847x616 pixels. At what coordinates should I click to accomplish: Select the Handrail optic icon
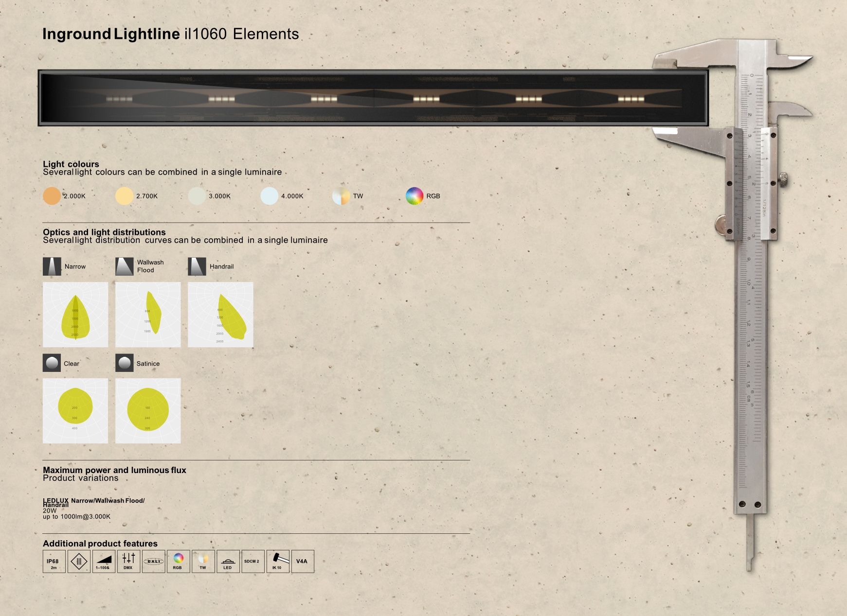(x=197, y=266)
